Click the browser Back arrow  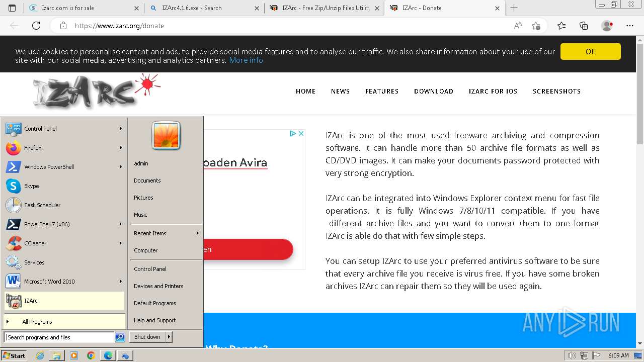click(14, 26)
